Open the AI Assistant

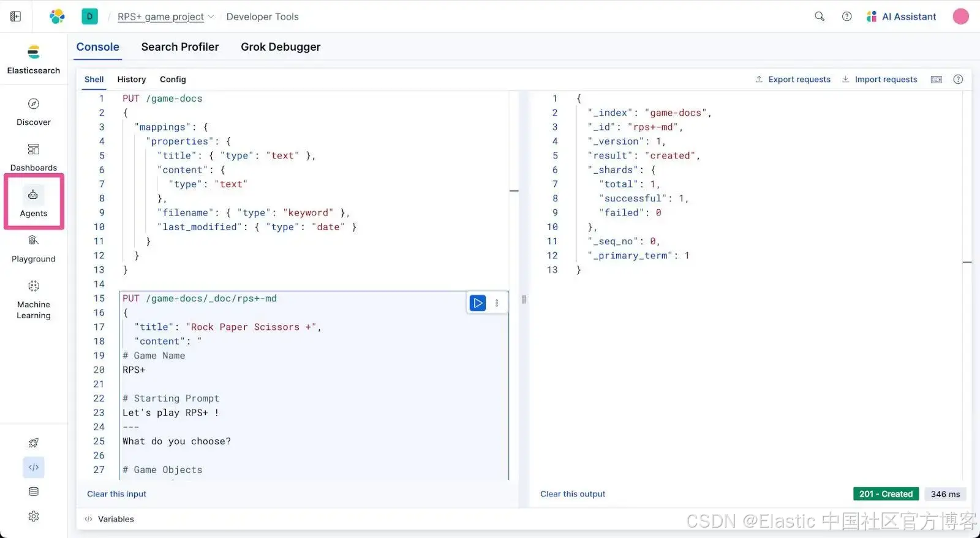[x=902, y=17]
